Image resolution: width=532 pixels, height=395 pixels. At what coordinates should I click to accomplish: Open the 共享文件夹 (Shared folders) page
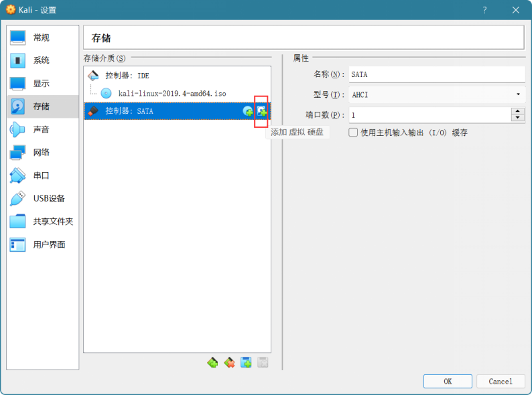pos(42,222)
